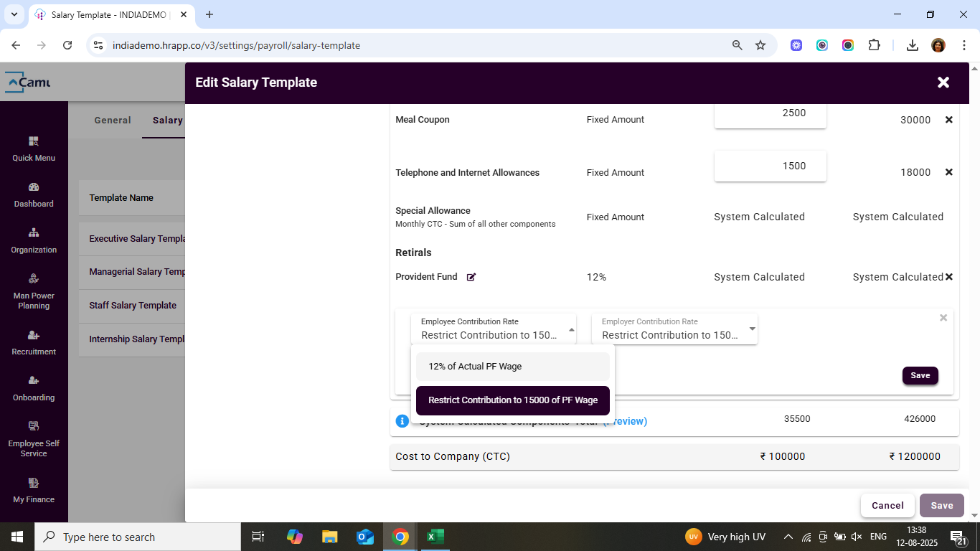
Task: Delete the Provident Fund component
Action: click(948, 277)
